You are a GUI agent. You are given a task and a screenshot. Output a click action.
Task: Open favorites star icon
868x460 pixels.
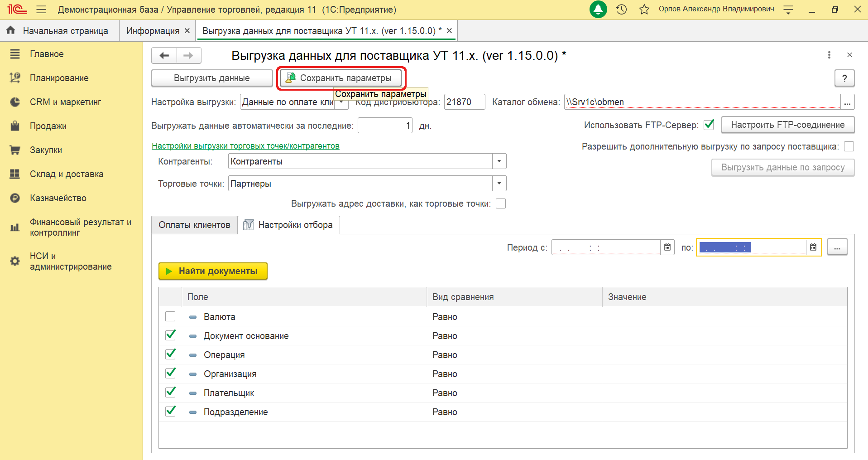(644, 10)
